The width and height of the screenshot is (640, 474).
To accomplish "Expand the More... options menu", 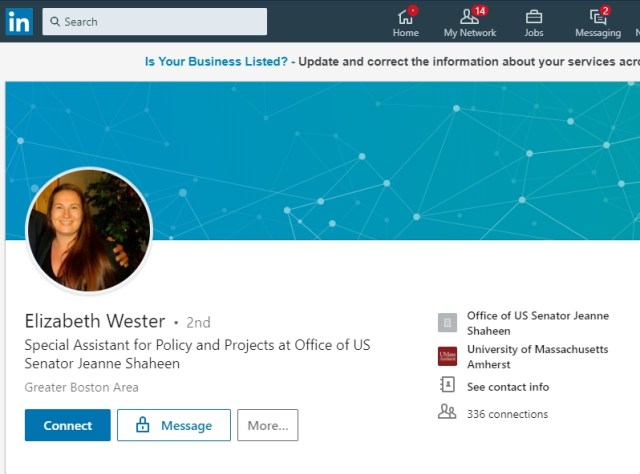I will (x=267, y=425).
